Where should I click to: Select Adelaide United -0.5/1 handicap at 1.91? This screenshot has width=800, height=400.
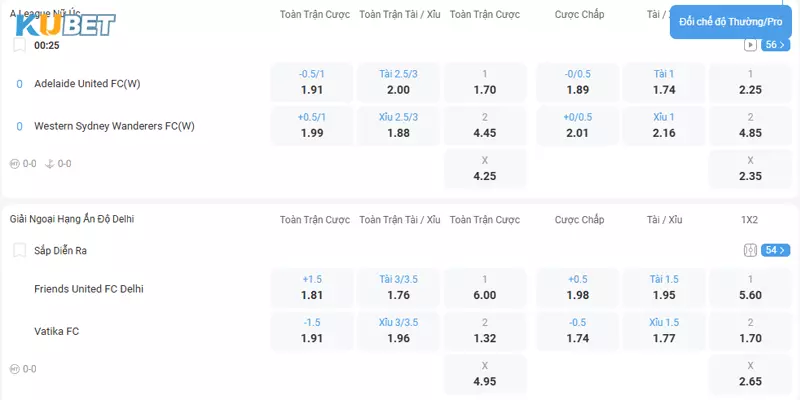311,82
